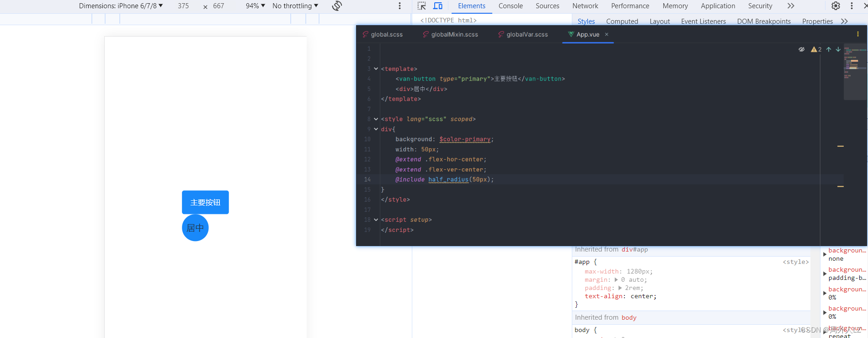868x338 pixels.
Task: Click the <style> source link for #app
Action: (796, 262)
